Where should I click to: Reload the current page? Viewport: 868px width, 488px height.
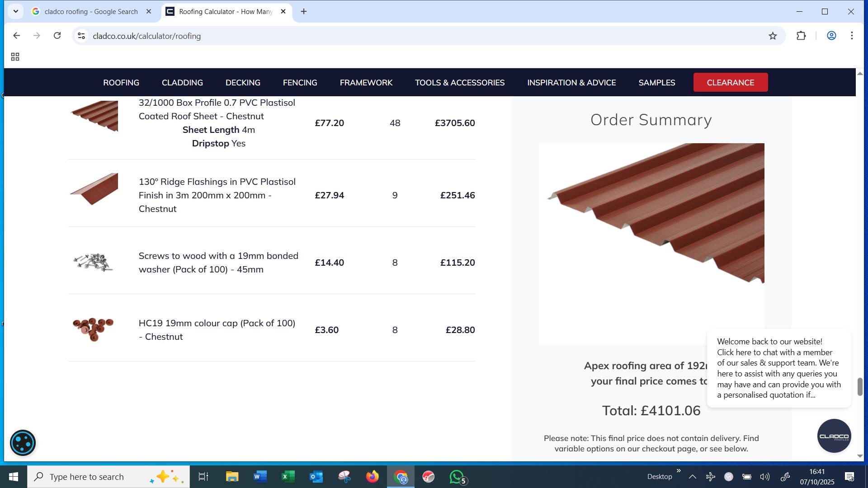57,36
